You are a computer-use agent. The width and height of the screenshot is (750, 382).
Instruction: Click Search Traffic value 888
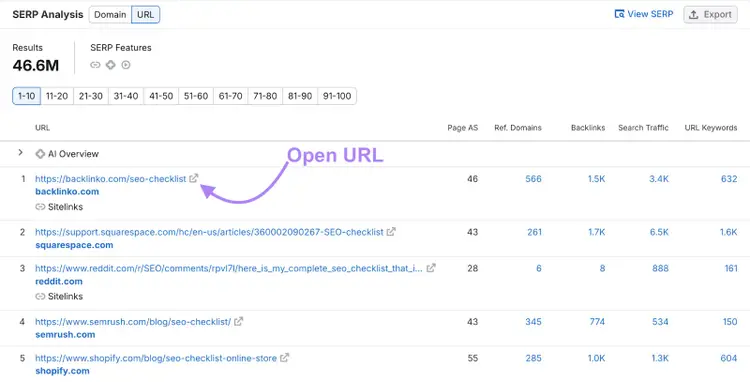point(660,268)
